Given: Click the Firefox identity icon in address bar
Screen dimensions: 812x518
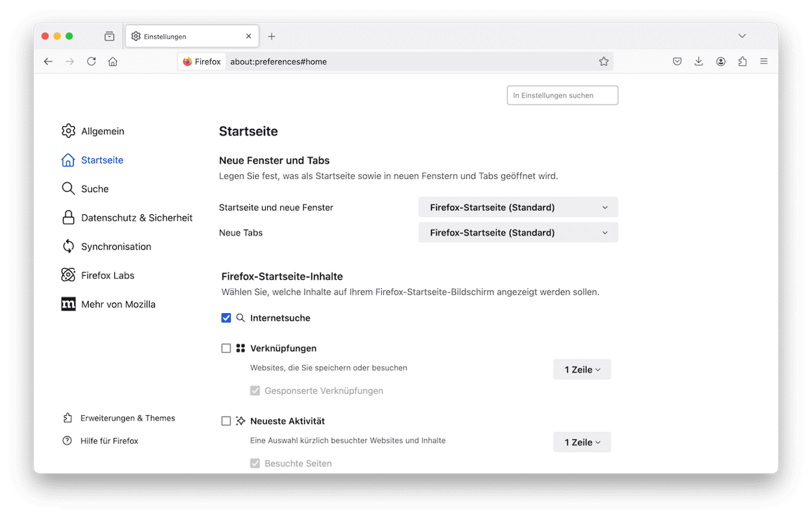Looking at the screenshot, I should [x=188, y=61].
